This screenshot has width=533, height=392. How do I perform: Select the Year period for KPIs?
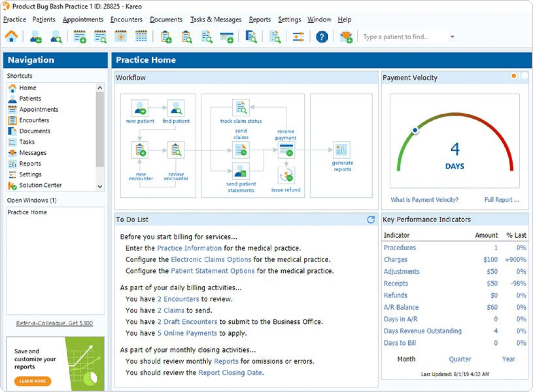click(x=508, y=359)
